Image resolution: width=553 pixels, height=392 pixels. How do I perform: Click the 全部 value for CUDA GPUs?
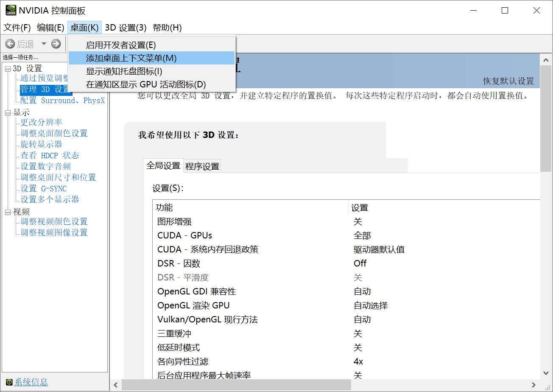click(362, 235)
